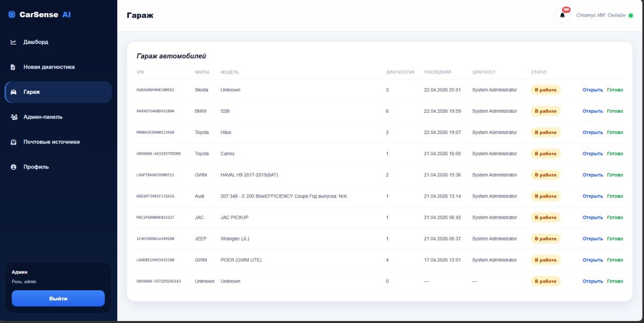Click В работе status badge for Audi
The image size is (644, 323).
(545, 197)
